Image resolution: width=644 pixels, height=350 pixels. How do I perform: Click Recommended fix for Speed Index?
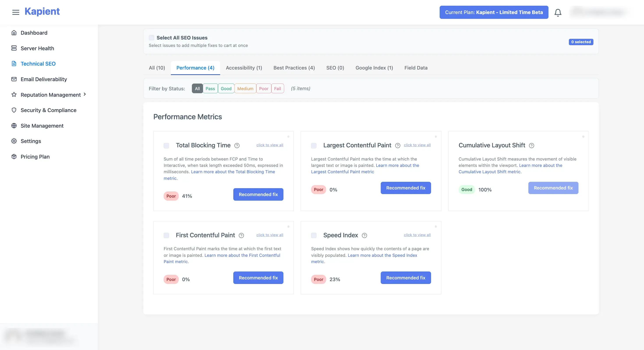[405, 278]
